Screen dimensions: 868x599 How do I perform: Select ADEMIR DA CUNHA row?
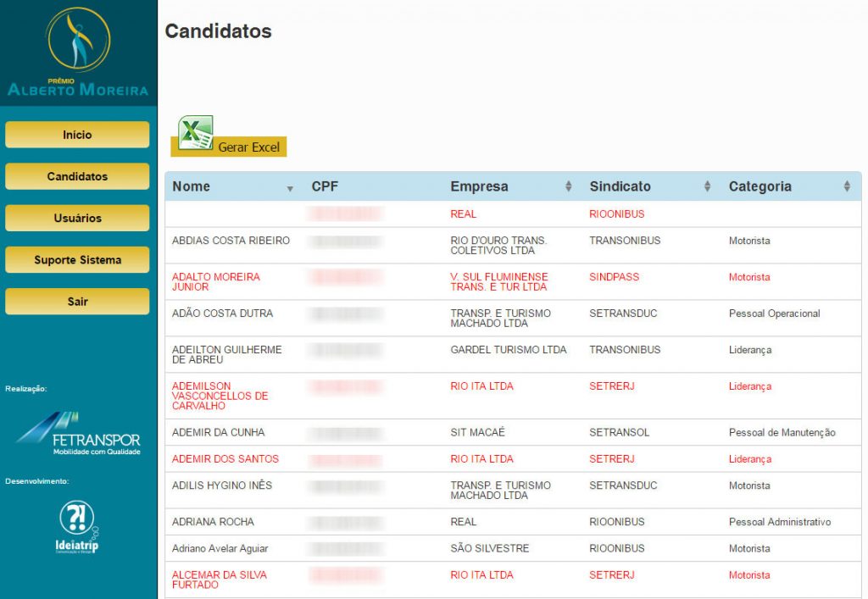pos(218,432)
